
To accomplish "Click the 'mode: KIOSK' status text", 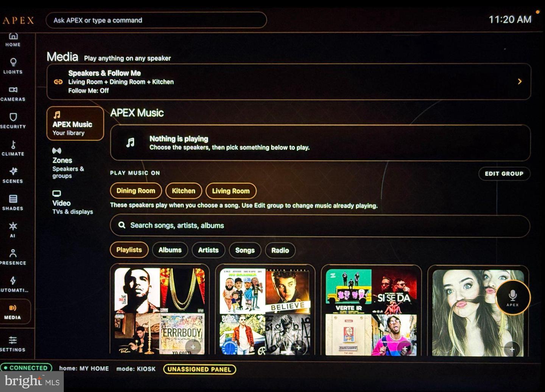I will 136,369.
